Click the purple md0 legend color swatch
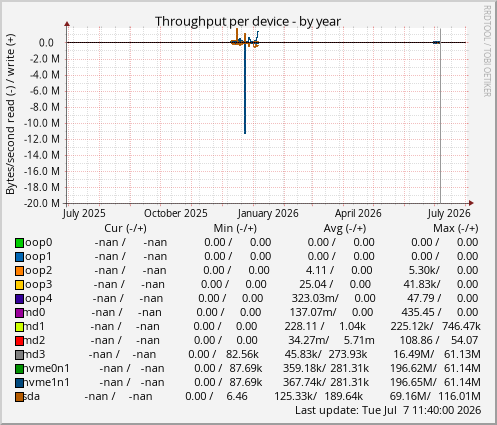 [19, 313]
